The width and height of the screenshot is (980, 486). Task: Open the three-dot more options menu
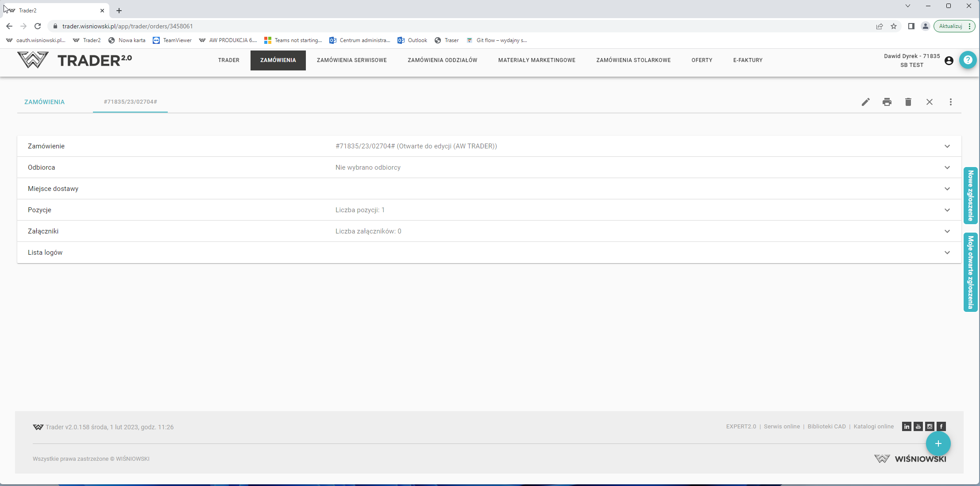pos(950,102)
